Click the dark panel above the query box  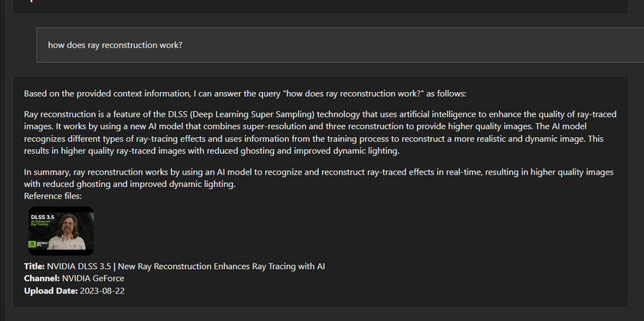pos(322,6)
